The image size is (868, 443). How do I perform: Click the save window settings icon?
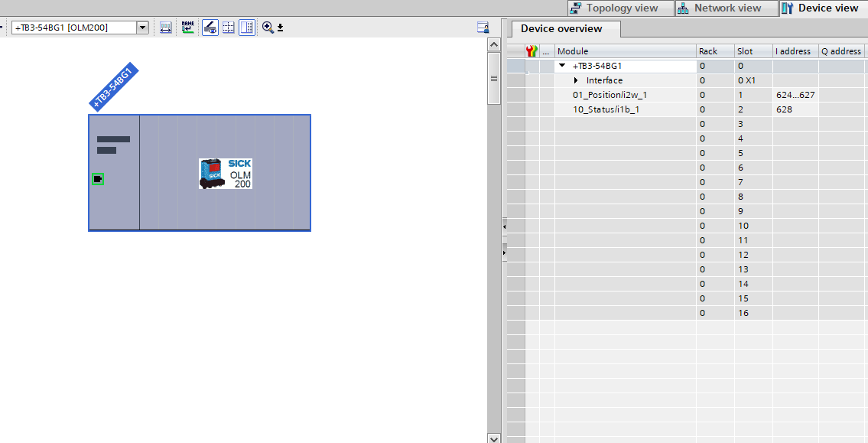(x=483, y=27)
